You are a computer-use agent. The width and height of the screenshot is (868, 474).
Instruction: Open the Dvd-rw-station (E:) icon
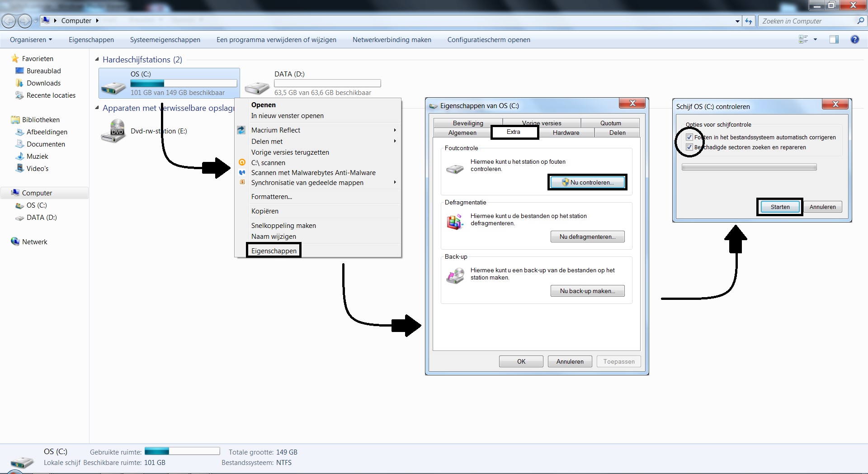(x=114, y=130)
